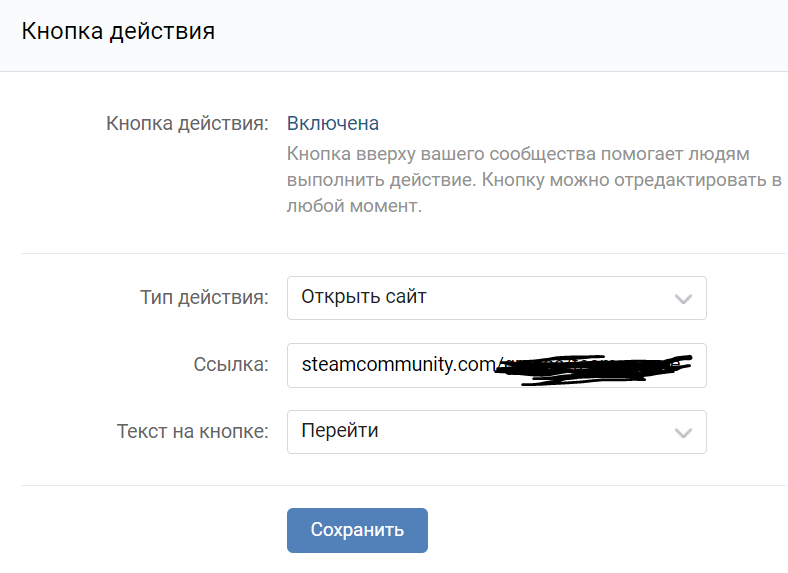
Task: Click the description text 'Кнопка вверху вашего сообщества…'
Action: (534, 179)
